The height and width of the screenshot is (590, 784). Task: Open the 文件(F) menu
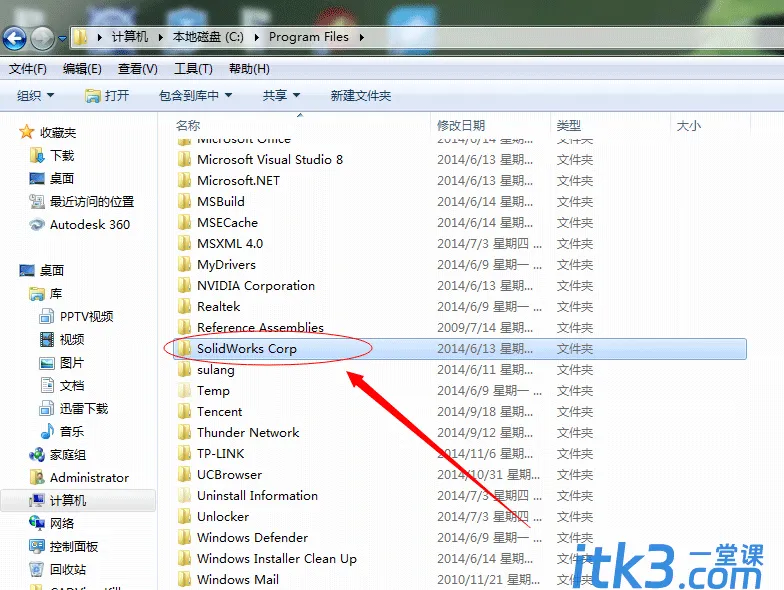(x=28, y=68)
